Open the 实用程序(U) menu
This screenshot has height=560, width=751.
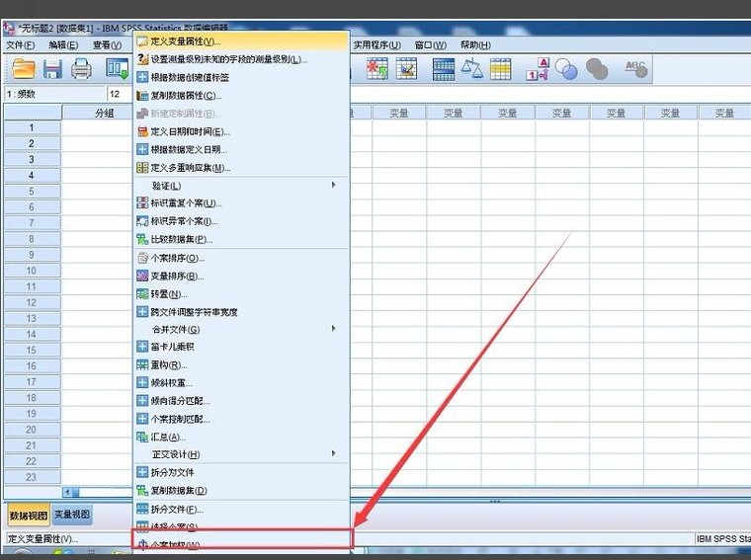coord(377,45)
